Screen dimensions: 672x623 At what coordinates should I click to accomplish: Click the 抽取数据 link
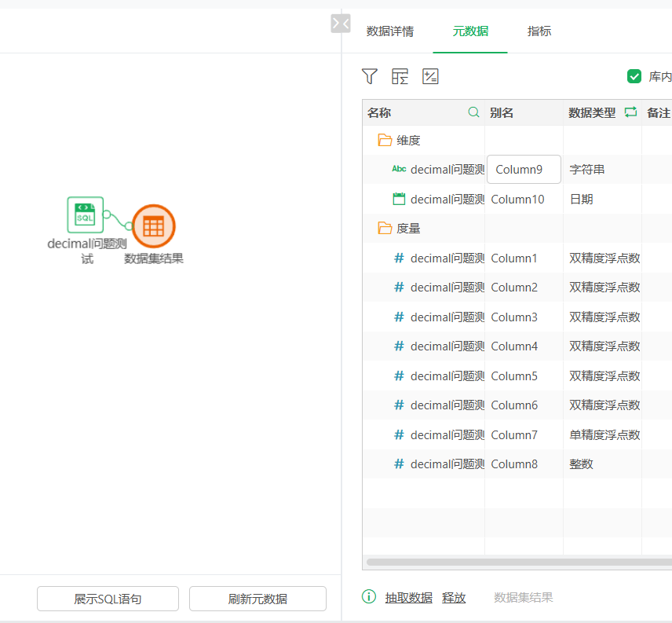408,598
